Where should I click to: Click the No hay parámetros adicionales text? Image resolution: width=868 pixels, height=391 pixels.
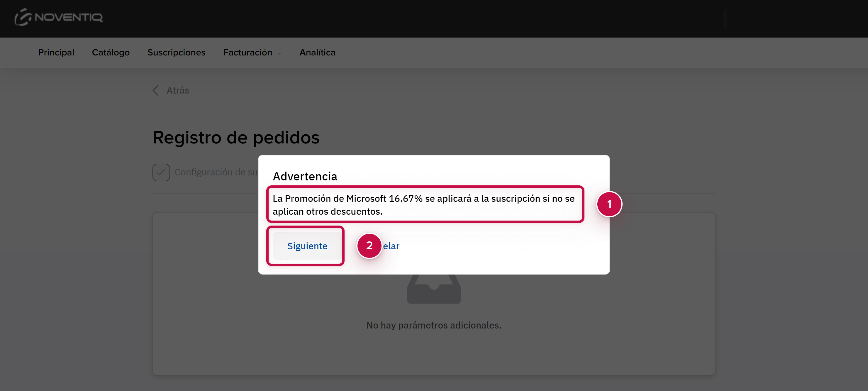pyautogui.click(x=434, y=325)
